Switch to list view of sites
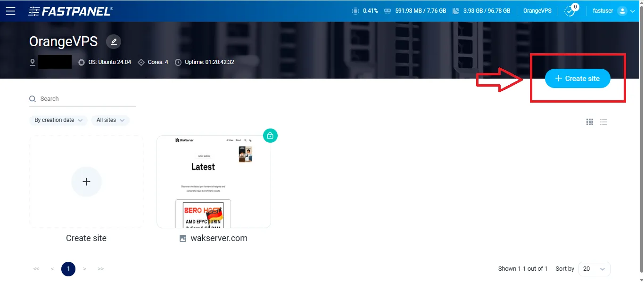This screenshot has width=644, height=282. pos(603,122)
